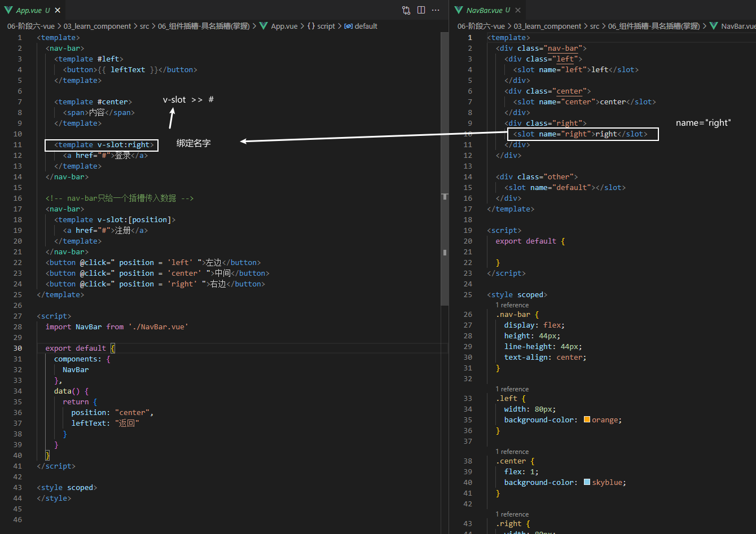Open default breadcrumb symbol item

366,26
